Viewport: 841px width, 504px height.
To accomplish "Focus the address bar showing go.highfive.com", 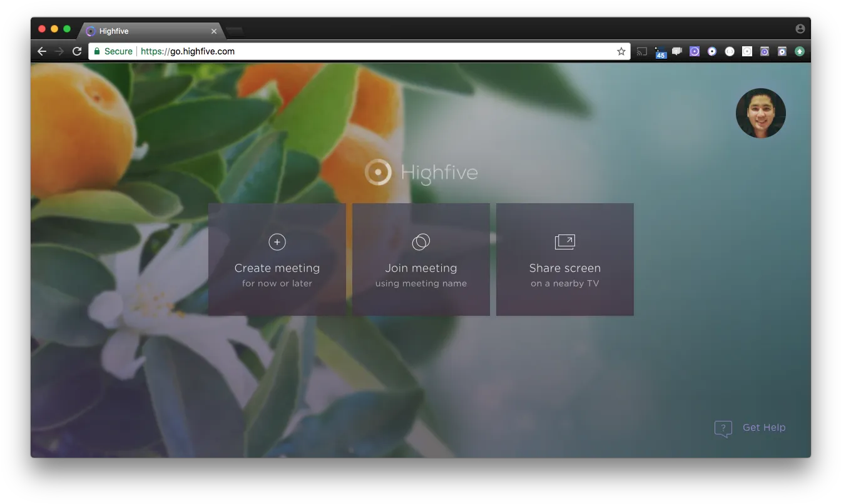I will point(358,51).
